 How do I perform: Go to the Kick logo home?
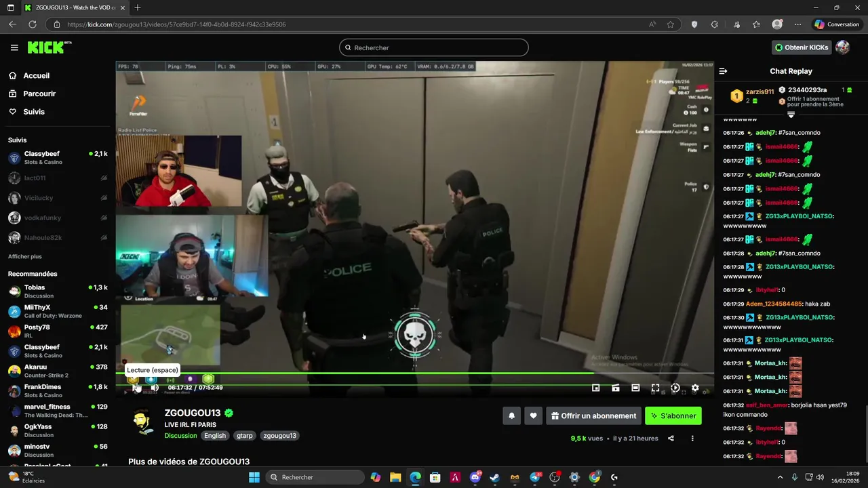tap(49, 47)
